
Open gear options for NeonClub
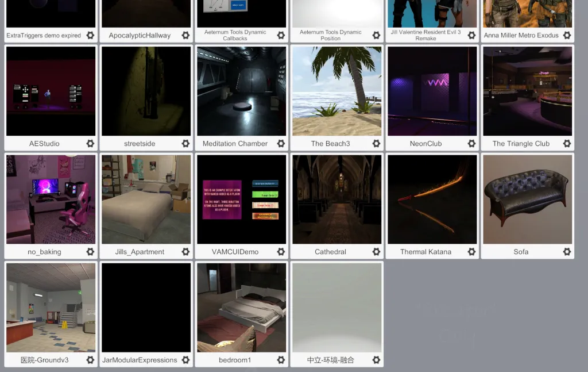(x=472, y=143)
